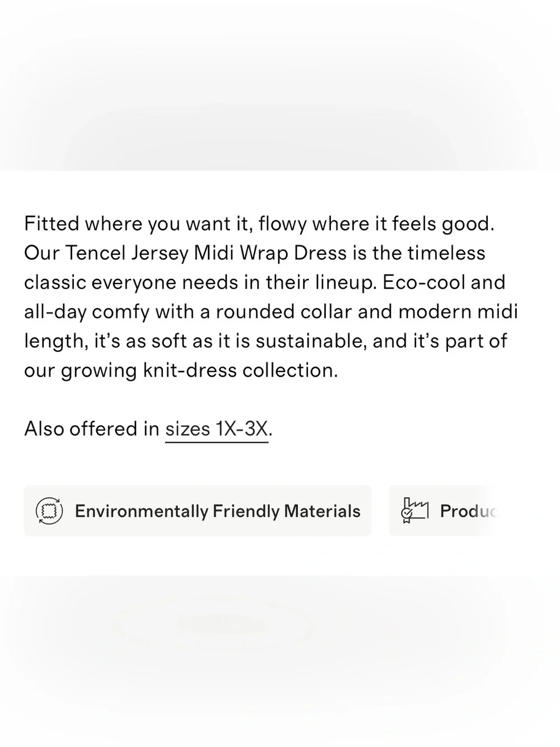Viewport: 560px width, 747px height.
Task: Click the factory certification icon
Action: [x=414, y=511]
